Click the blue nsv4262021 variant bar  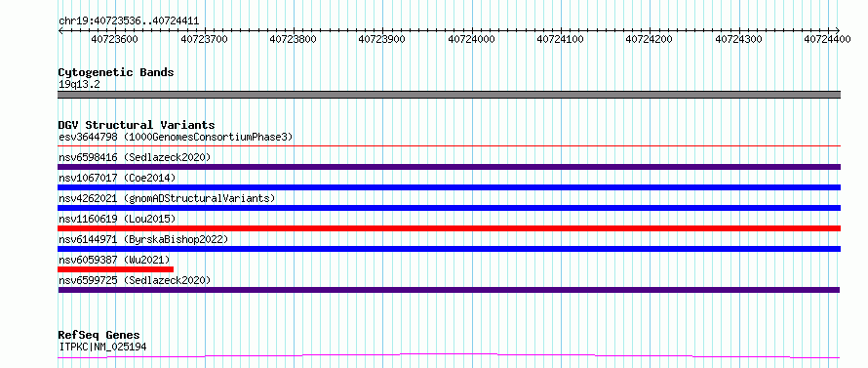449,208
